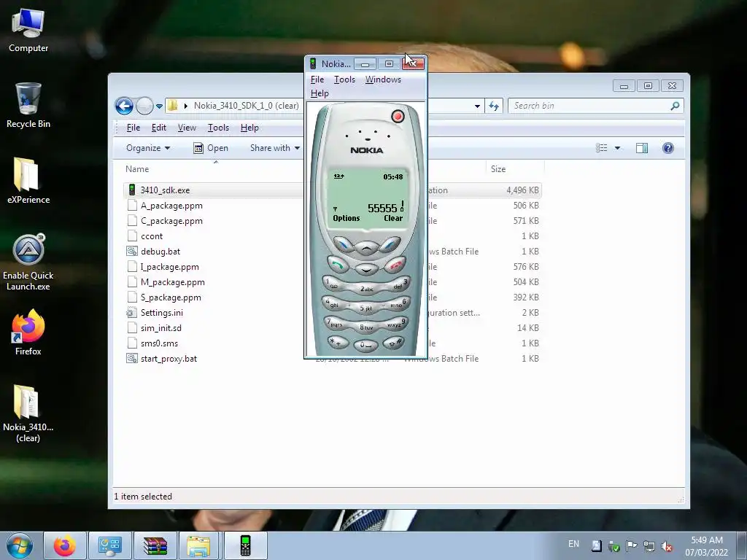Viewport: 747px width, 560px height.
Task: Click Nokia emulator taskbar icon
Action: pyautogui.click(x=245, y=545)
